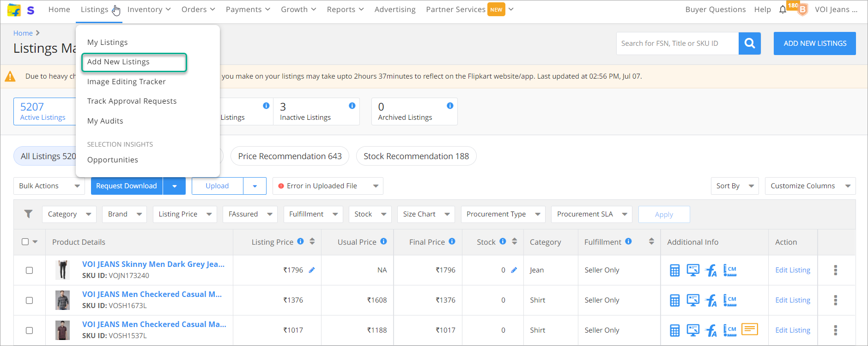This screenshot has height=346, width=868.
Task: Select checkbox for VOSH1673L row
Action: (x=29, y=300)
